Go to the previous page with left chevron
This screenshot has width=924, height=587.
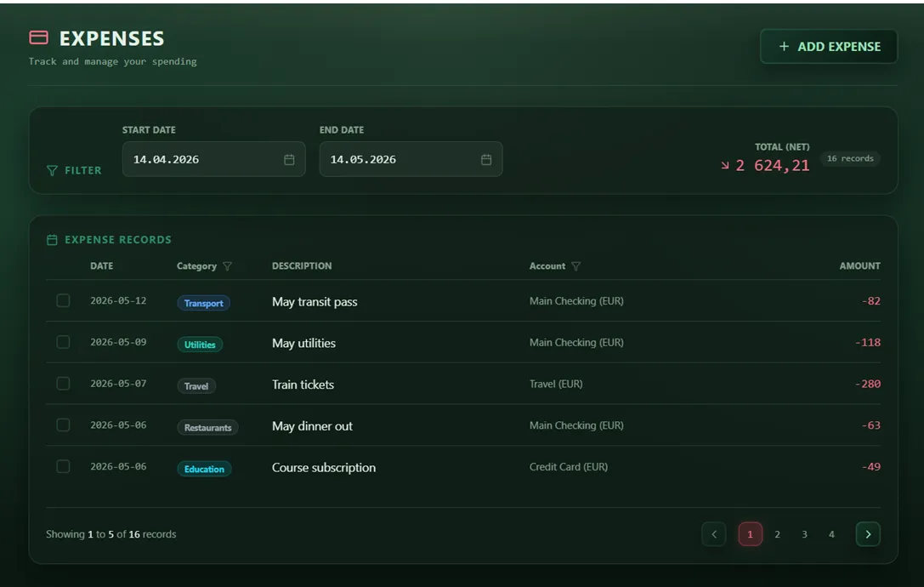click(x=714, y=534)
